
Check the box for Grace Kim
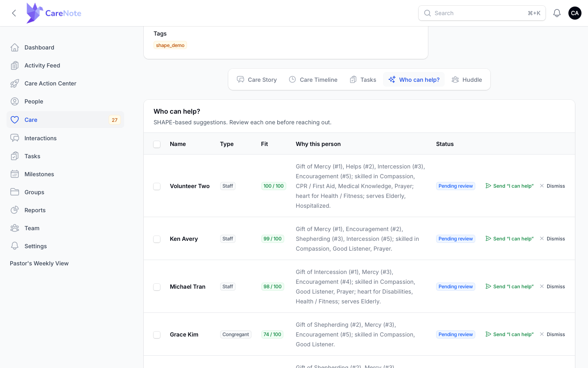point(157,335)
